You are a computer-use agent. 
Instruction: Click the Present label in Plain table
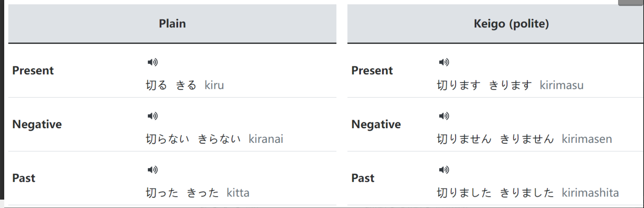tap(33, 70)
